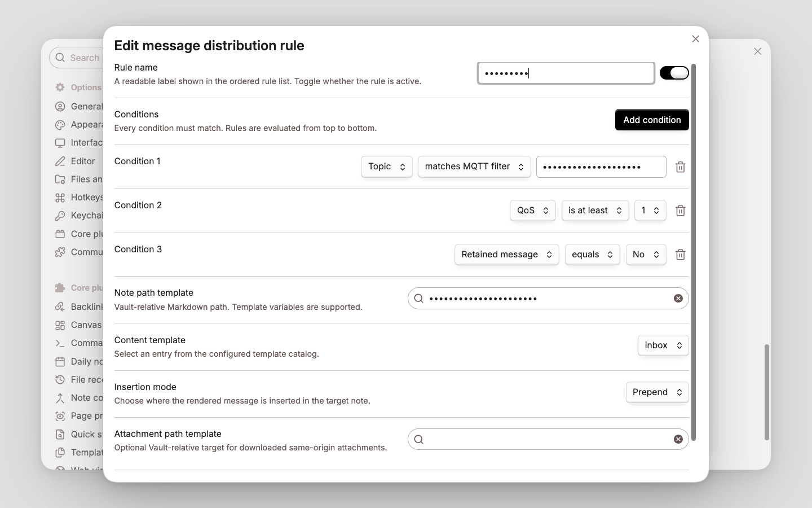Viewport: 812px width, 508px height.
Task: Clear the Attachment path template field
Action: [x=678, y=439]
